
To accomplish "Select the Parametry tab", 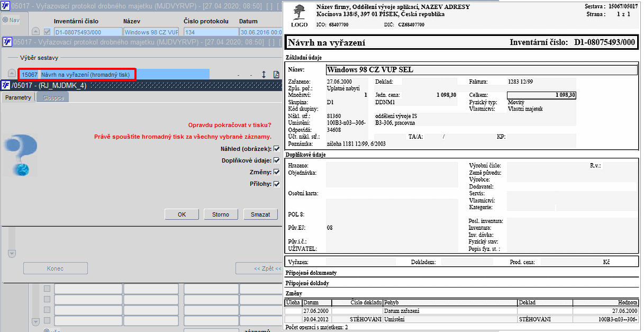I will click(x=18, y=97).
